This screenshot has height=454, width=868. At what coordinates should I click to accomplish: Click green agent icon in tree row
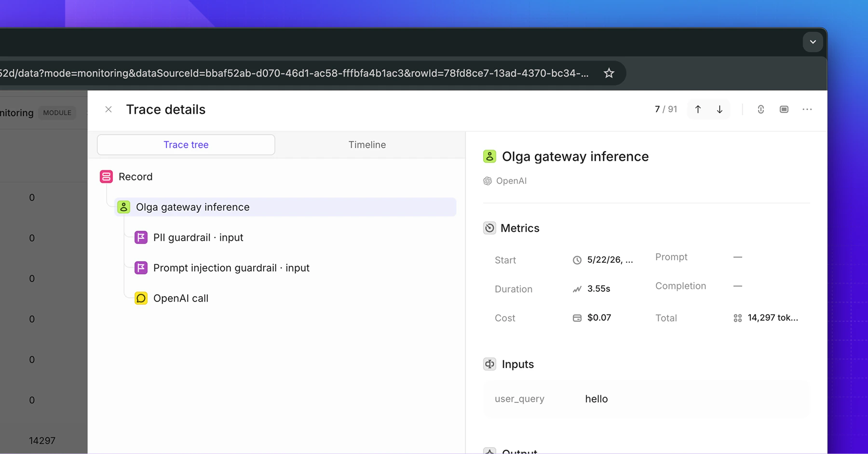tap(124, 207)
